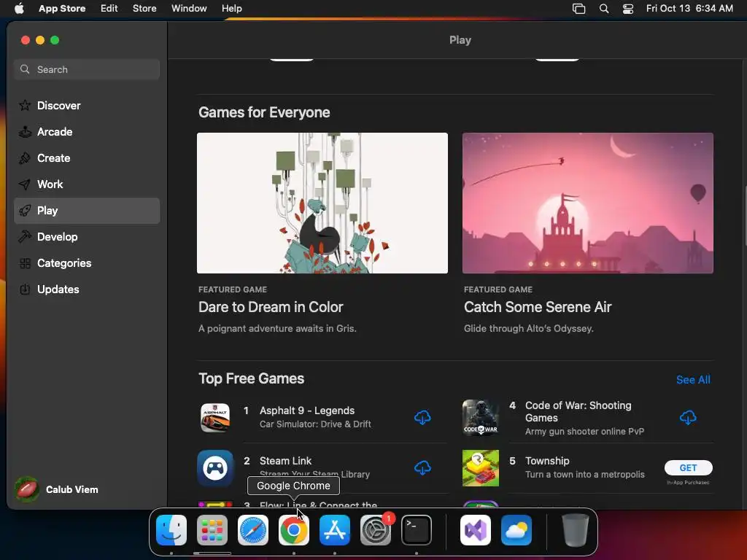Open the Edit menu
The height and width of the screenshot is (560, 747).
tap(109, 8)
